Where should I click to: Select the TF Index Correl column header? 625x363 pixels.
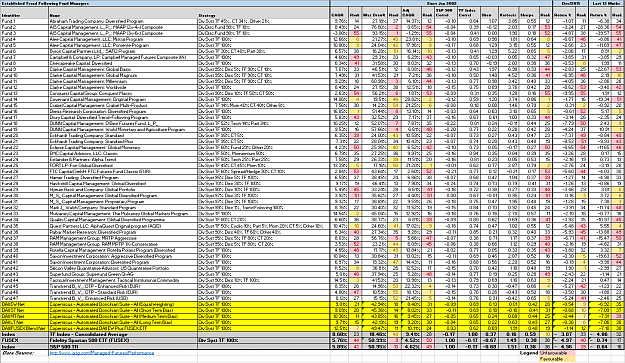coord(469,12)
